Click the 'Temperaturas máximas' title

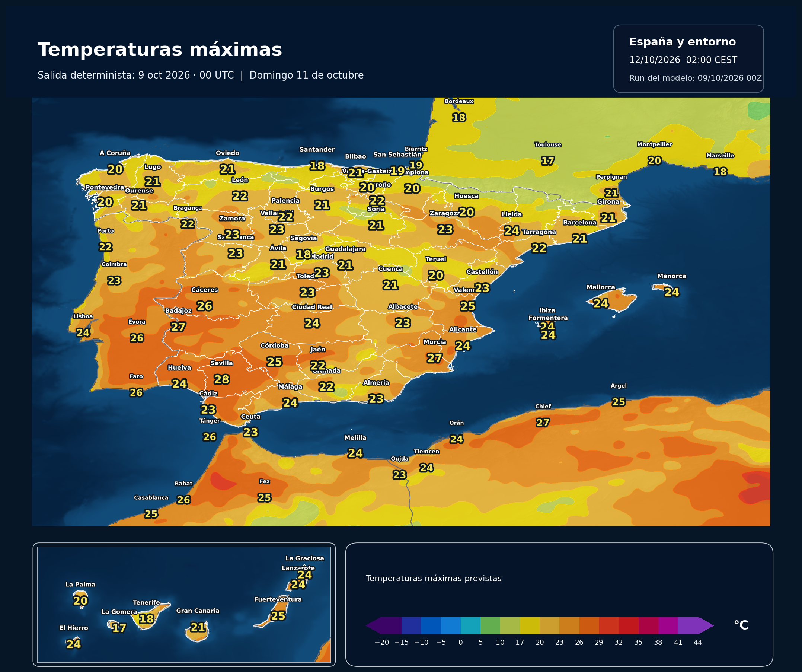point(160,50)
